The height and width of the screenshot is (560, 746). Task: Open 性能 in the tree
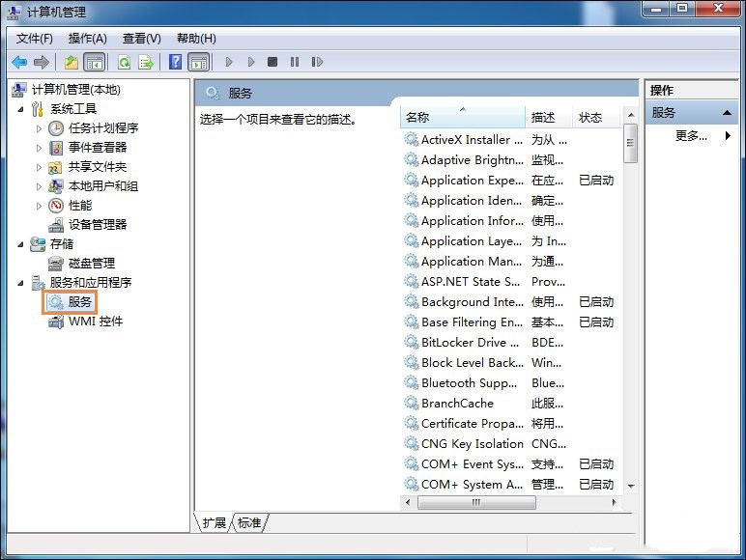click(80, 206)
